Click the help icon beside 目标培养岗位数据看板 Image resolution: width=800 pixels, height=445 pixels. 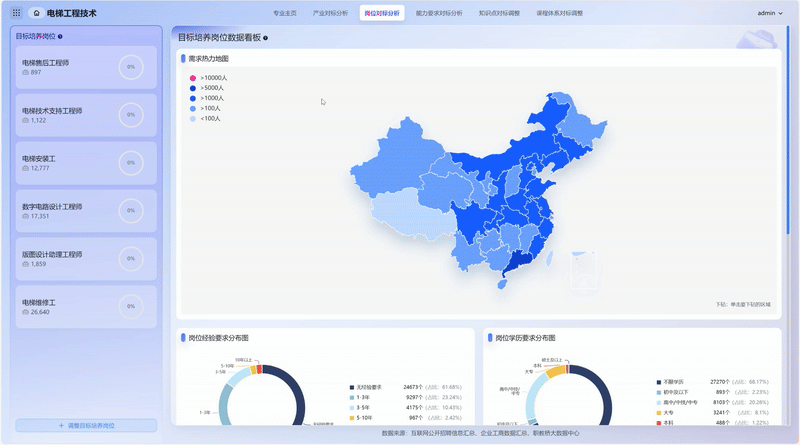(x=265, y=37)
